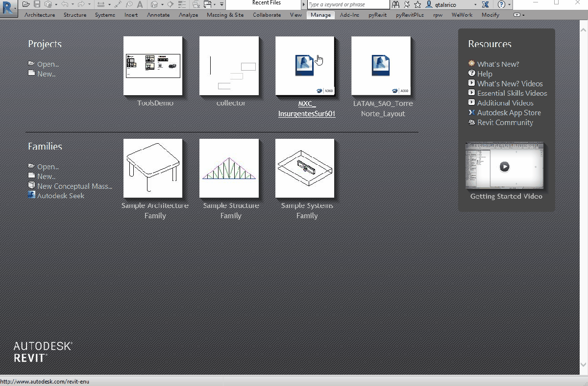Screen dimensions: 588x386
Task: Select the Measure Between Two References tool
Action: pyautogui.click(x=101, y=4)
